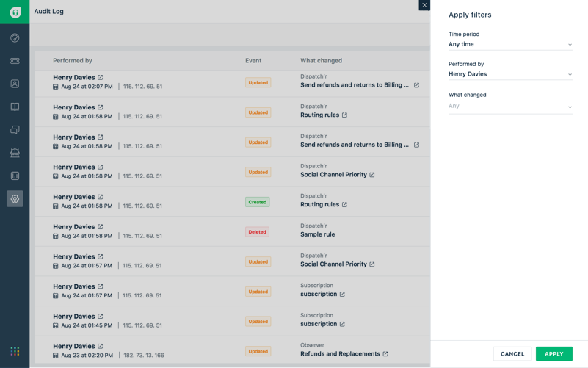Screen dimensions: 588x368
Task: Open Forums chat icon in sidebar
Action: pos(15,130)
